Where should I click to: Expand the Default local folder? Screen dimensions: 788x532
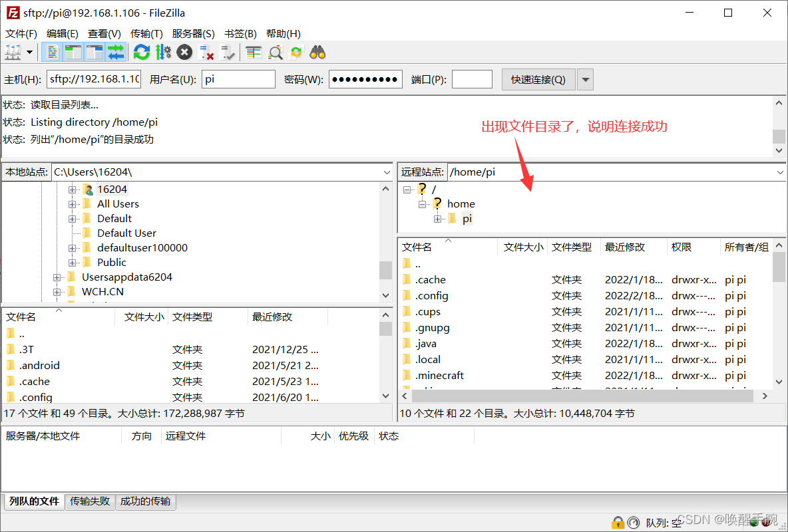click(73, 219)
